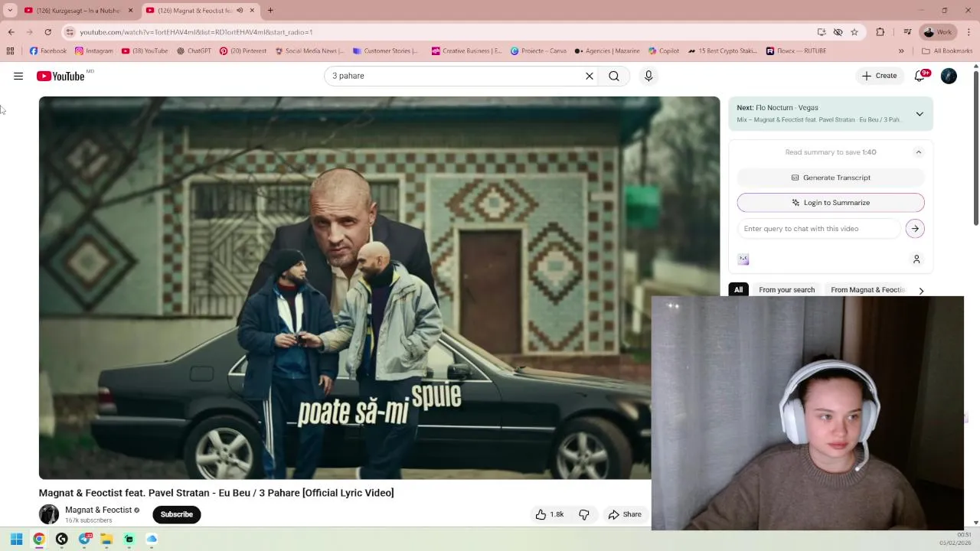This screenshot has height=551, width=980.
Task: Open the YouTube hamburger guide menu
Action: [18, 76]
